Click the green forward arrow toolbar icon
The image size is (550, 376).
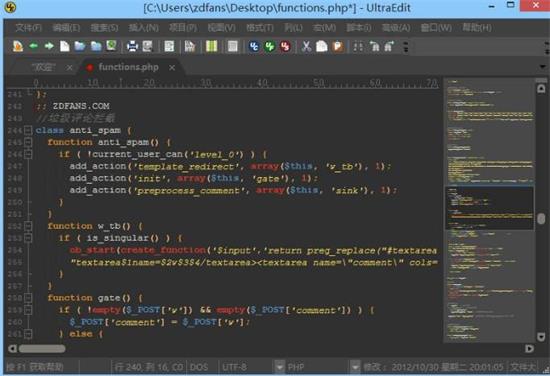point(49,46)
